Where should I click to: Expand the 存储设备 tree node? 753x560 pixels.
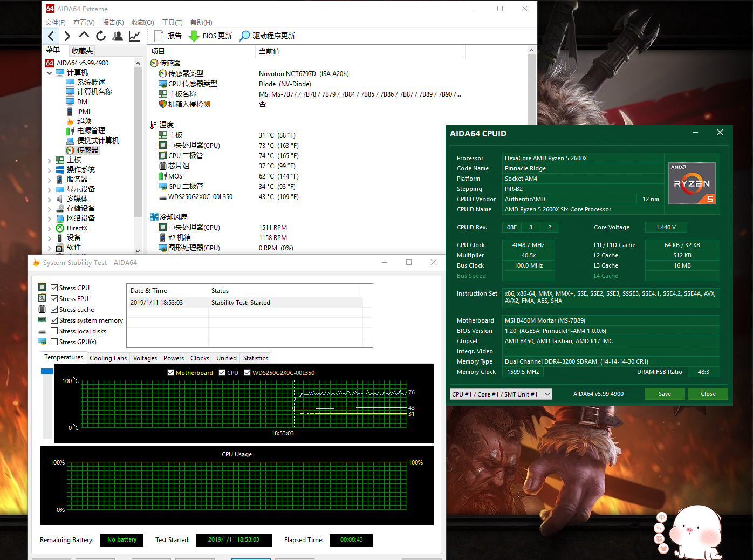[x=50, y=209]
